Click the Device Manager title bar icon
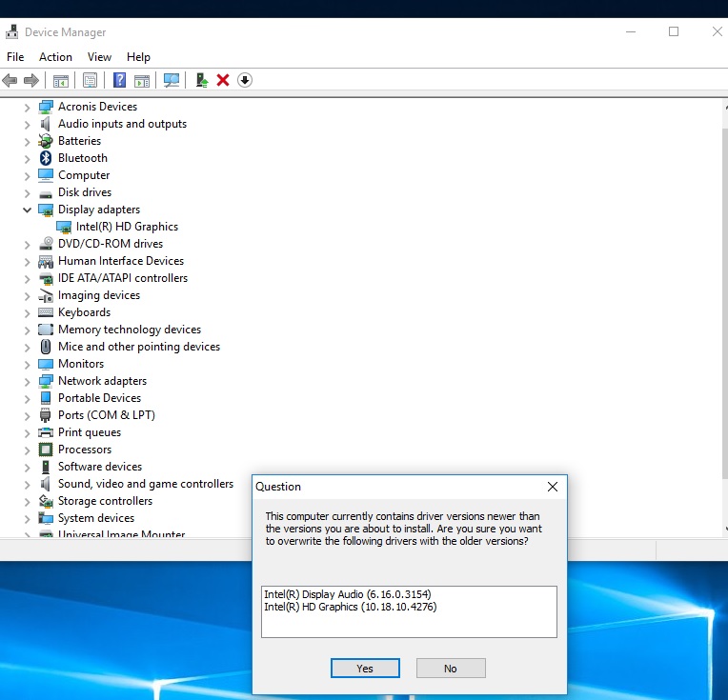728x700 pixels. (x=11, y=32)
